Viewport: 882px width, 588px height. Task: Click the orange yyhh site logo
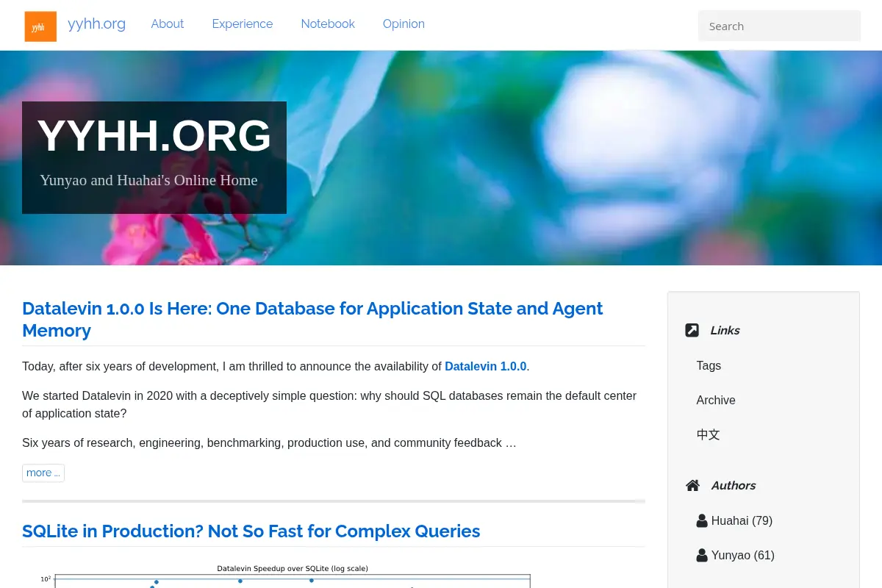click(40, 26)
